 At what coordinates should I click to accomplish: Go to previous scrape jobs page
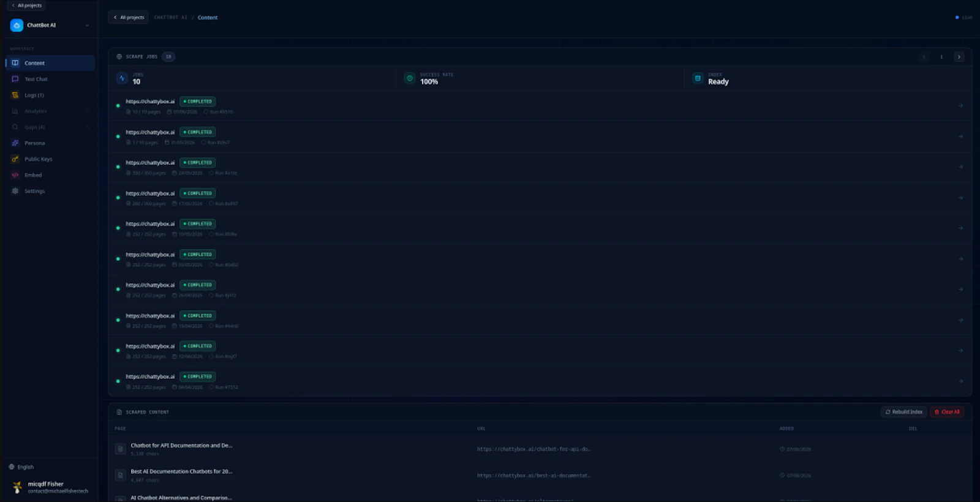tap(924, 57)
